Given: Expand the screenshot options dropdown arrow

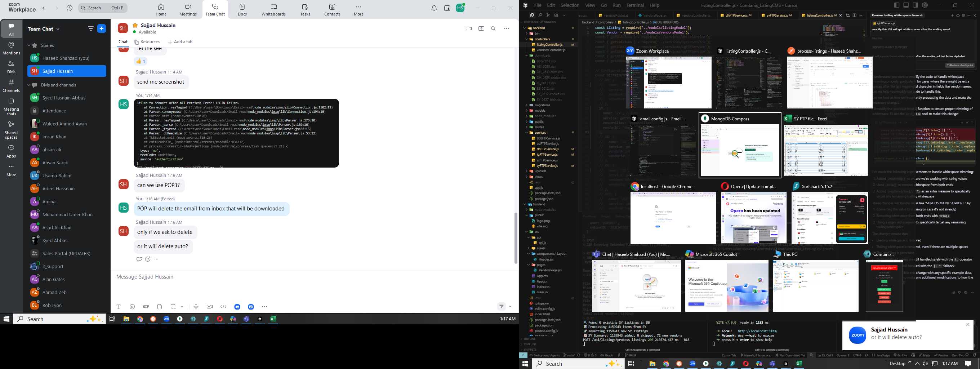Looking at the screenshot, I should pyautogui.click(x=182, y=307).
